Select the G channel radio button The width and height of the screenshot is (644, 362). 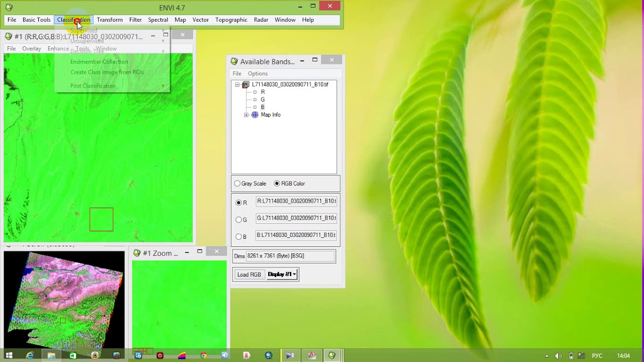tap(239, 220)
